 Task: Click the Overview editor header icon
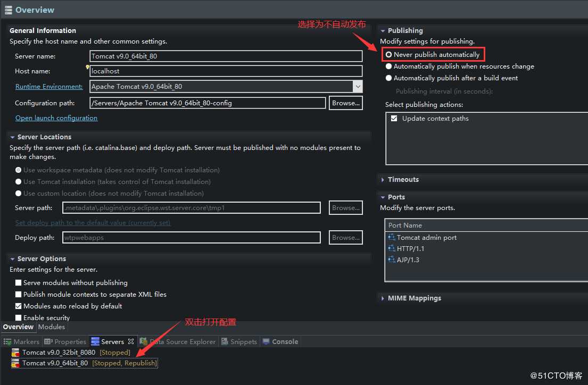coord(8,10)
